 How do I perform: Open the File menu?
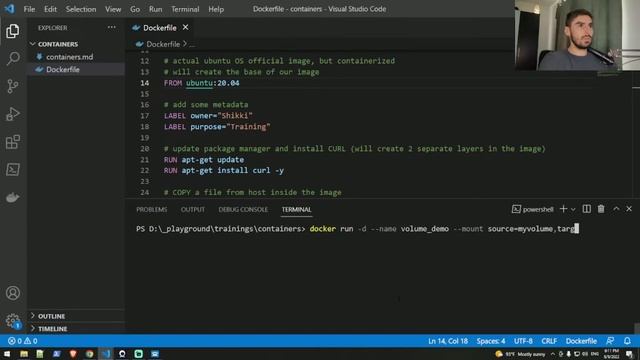tap(29, 9)
